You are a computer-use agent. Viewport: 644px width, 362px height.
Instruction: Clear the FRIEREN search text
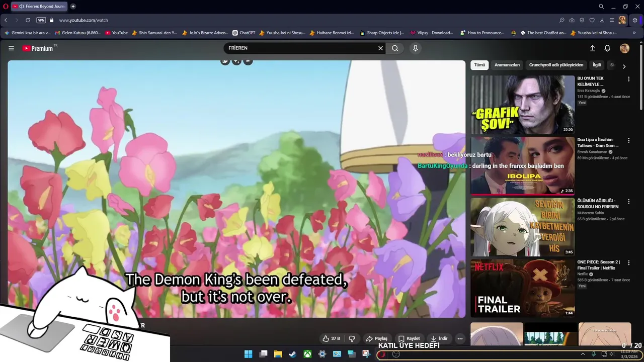[x=380, y=48]
